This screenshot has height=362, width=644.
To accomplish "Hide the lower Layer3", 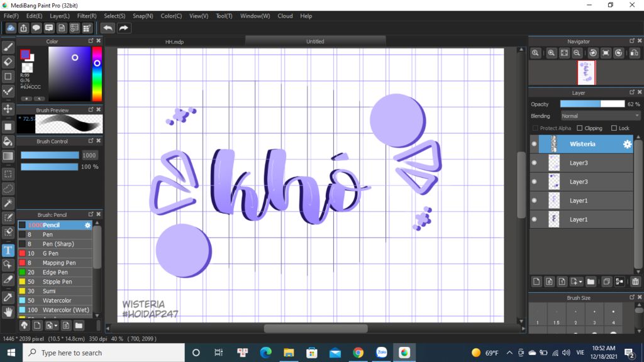I will click(x=534, y=182).
